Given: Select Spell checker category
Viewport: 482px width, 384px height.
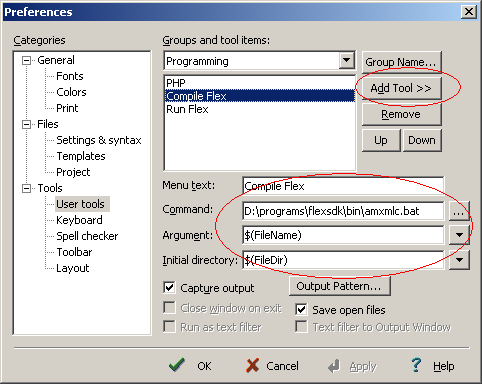Looking at the screenshot, I should point(87,236).
